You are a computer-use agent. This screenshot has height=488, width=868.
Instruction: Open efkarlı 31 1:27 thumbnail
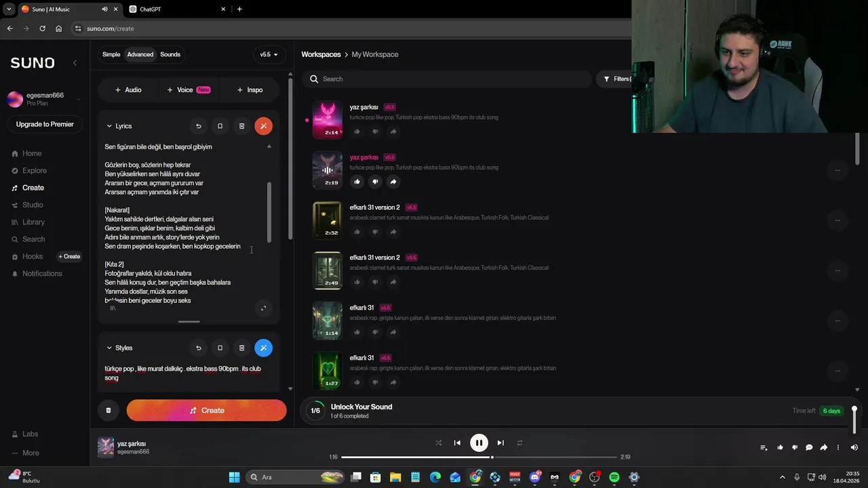tap(327, 370)
